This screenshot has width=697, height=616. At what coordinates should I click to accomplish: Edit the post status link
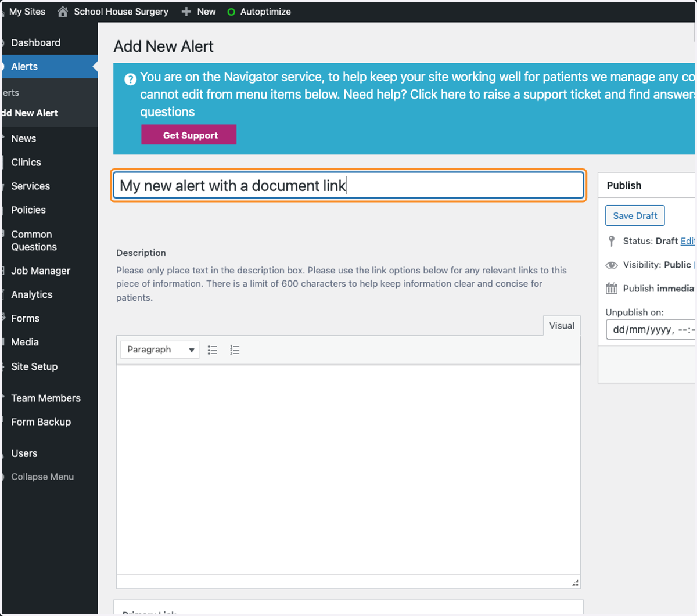click(688, 241)
